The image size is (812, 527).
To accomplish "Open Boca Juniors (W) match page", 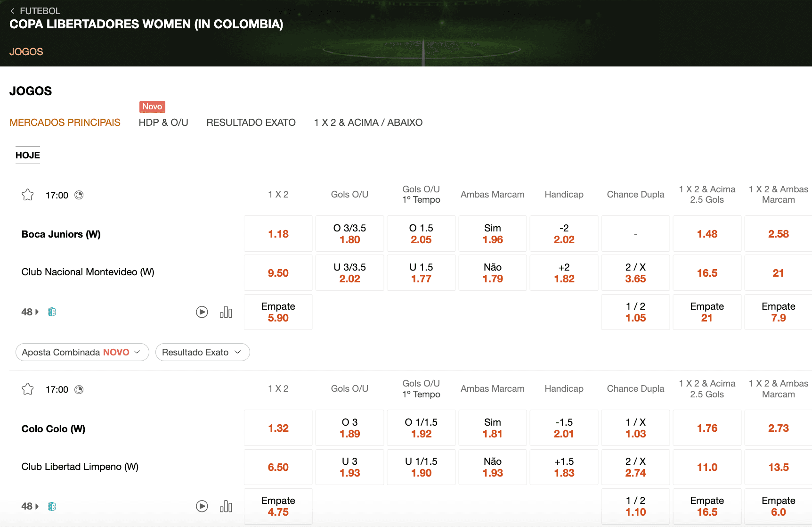I will pyautogui.click(x=61, y=234).
